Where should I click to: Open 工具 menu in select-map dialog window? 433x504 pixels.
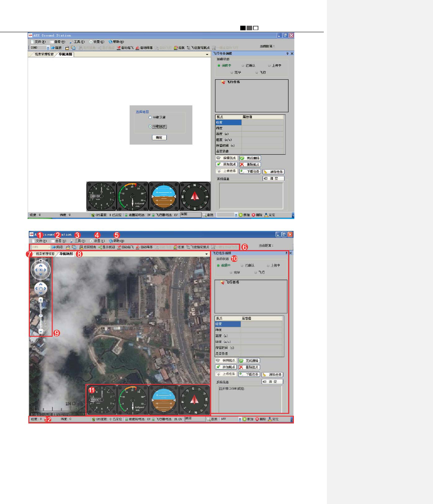click(x=77, y=42)
